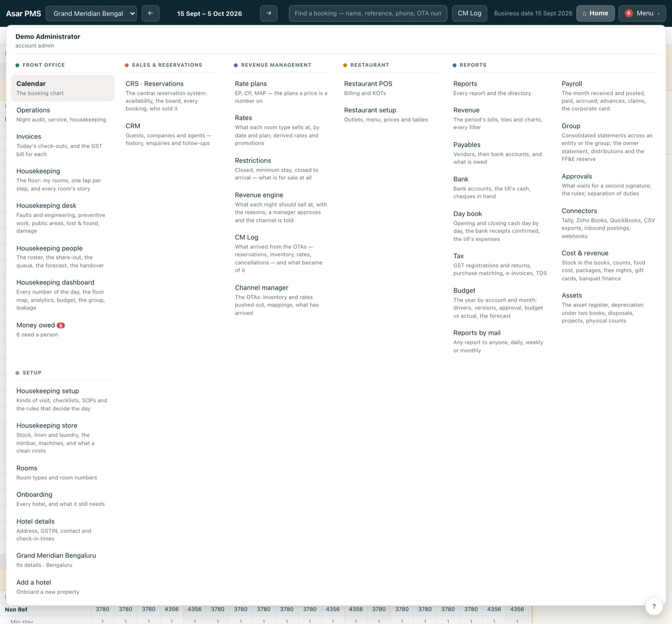Go to Invoices

click(63, 145)
